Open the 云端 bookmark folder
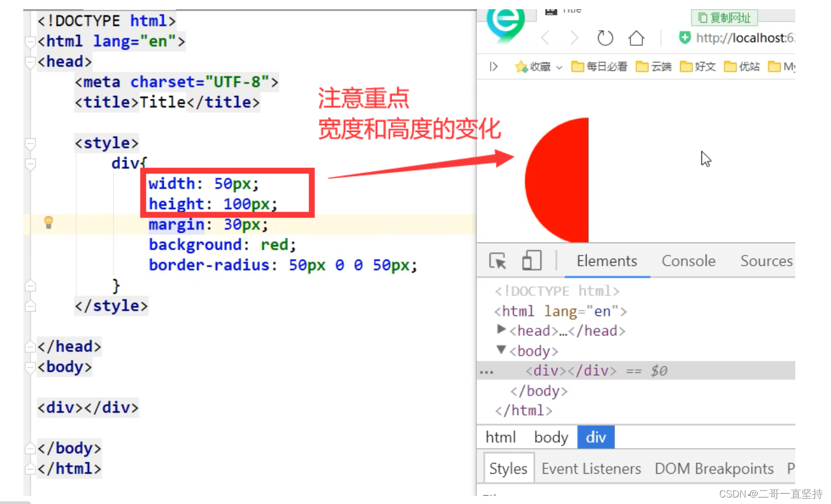Viewport: 831px width, 504px height. pyautogui.click(x=654, y=66)
